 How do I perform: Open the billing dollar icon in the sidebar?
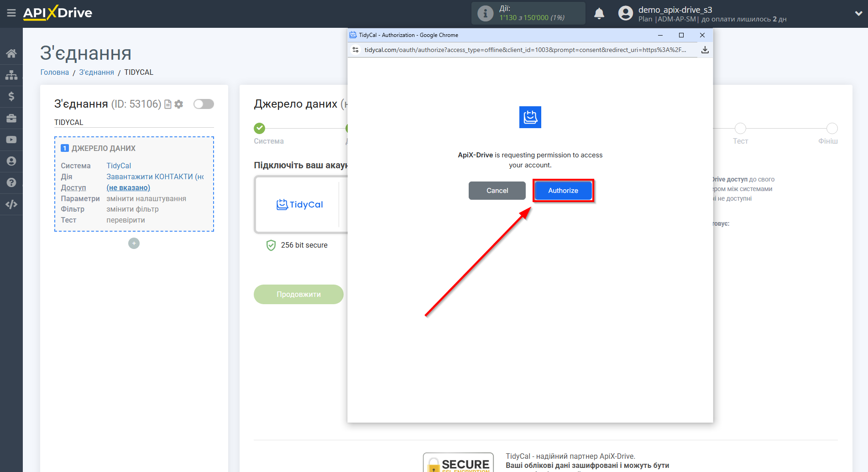click(11, 96)
